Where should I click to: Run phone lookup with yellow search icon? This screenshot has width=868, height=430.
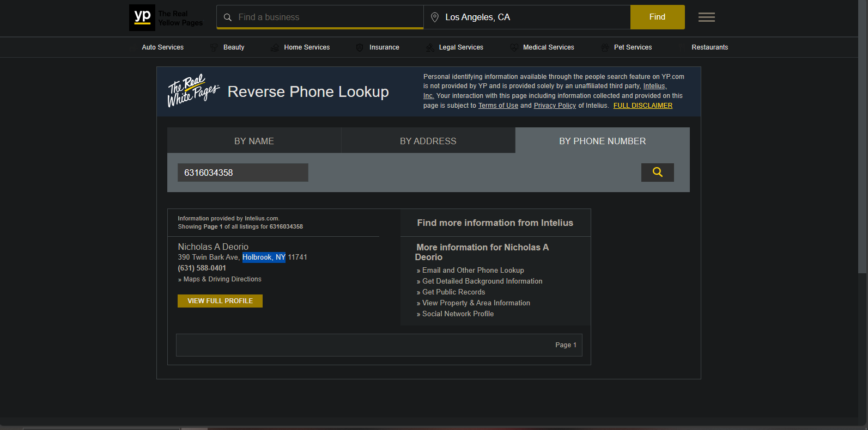pyautogui.click(x=658, y=173)
